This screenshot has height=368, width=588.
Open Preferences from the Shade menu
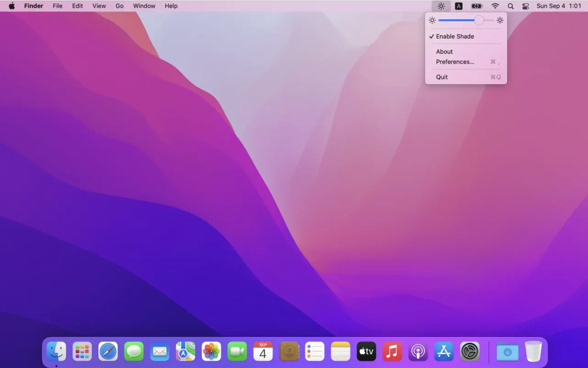[x=455, y=62]
